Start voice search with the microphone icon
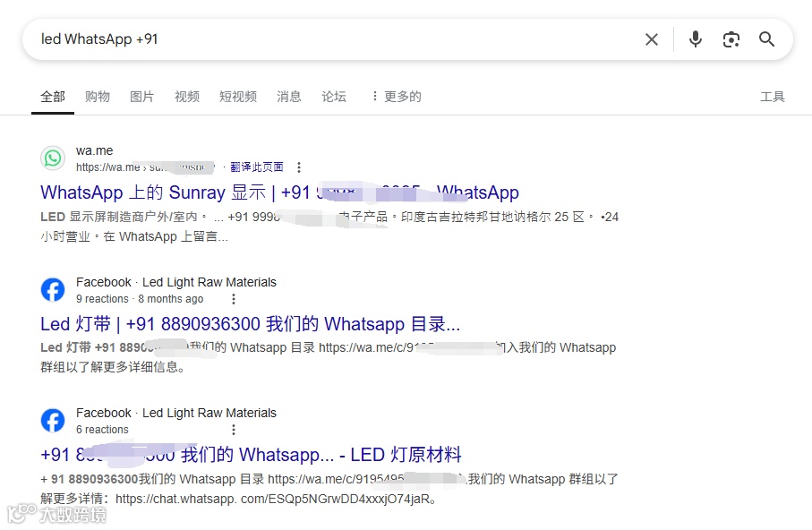The height and width of the screenshot is (530, 812). tap(696, 39)
